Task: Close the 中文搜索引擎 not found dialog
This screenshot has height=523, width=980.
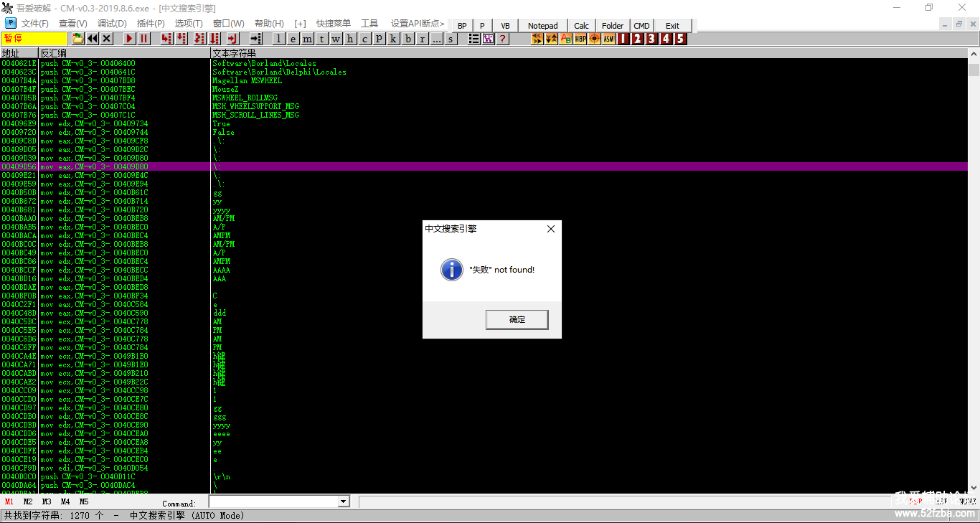Action: click(x=550, y=229)
